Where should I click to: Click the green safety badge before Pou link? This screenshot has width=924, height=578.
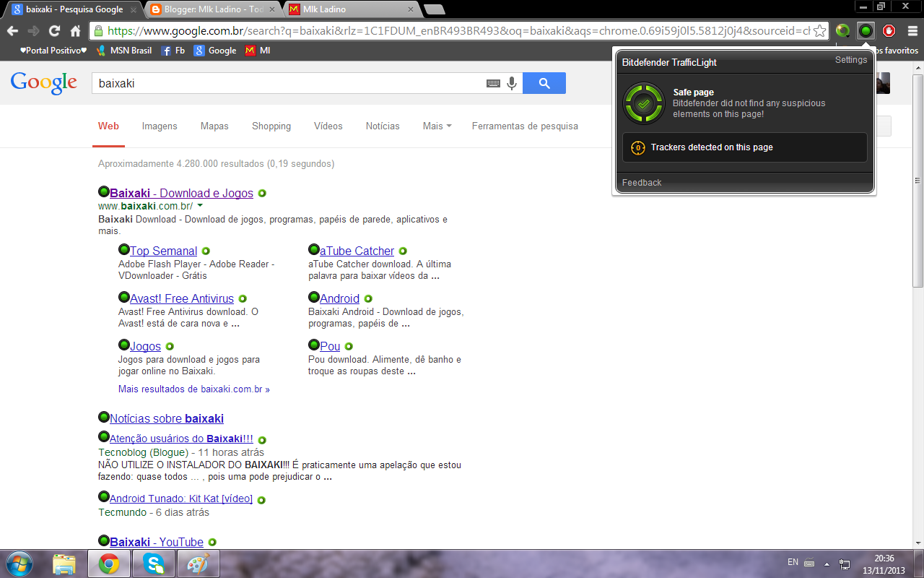coord(313,345)
